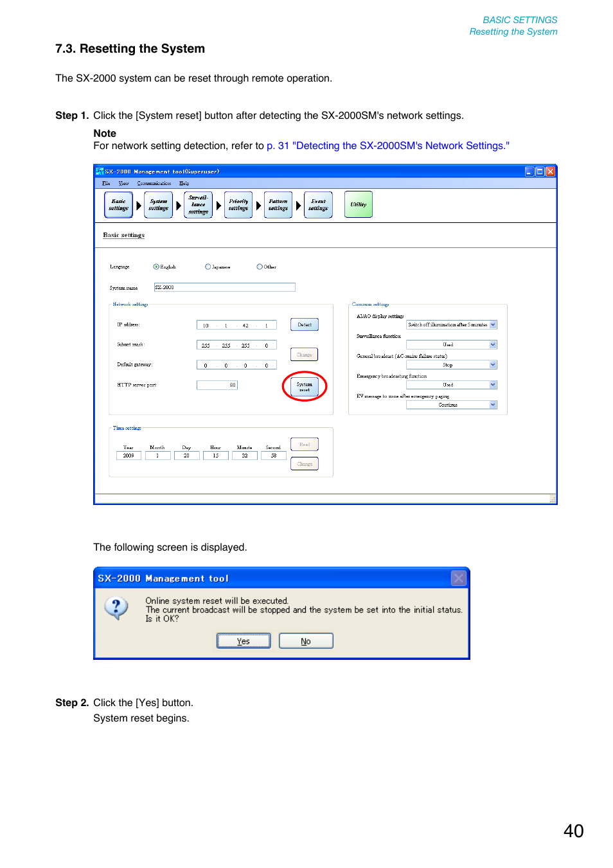Expand the General broadcast AC-mains failure dropdown
Screen dimensions: 613x868
[x=493, y=365]
